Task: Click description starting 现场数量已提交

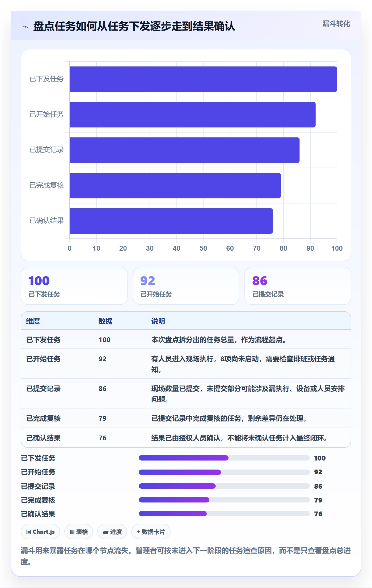Action: [248, 394]
